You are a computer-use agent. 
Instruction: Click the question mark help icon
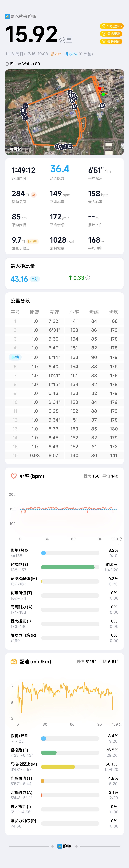88,278
